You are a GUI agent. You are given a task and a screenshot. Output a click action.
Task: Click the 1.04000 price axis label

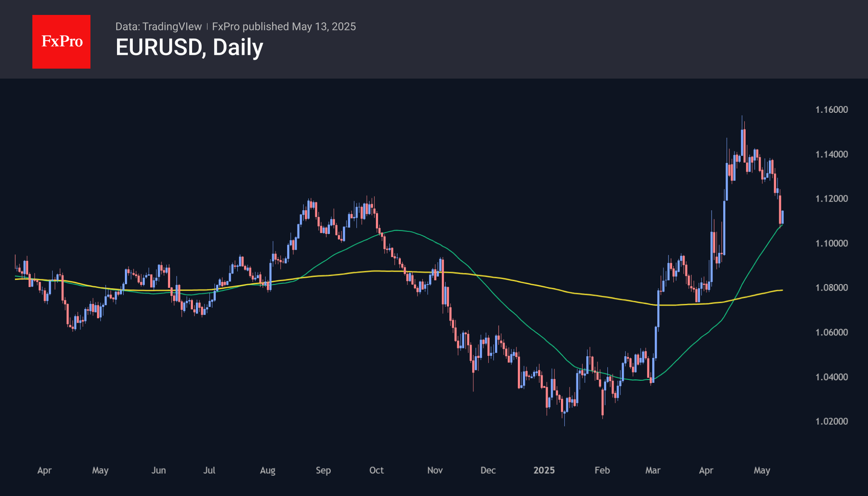[x=831, y=377]
